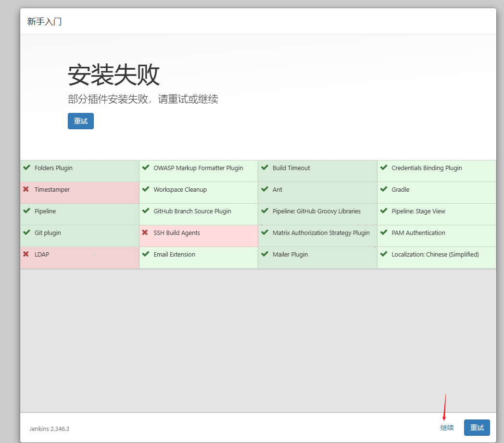
Task: Click the Credentials Binding Plugin entry
Action: 427,168
